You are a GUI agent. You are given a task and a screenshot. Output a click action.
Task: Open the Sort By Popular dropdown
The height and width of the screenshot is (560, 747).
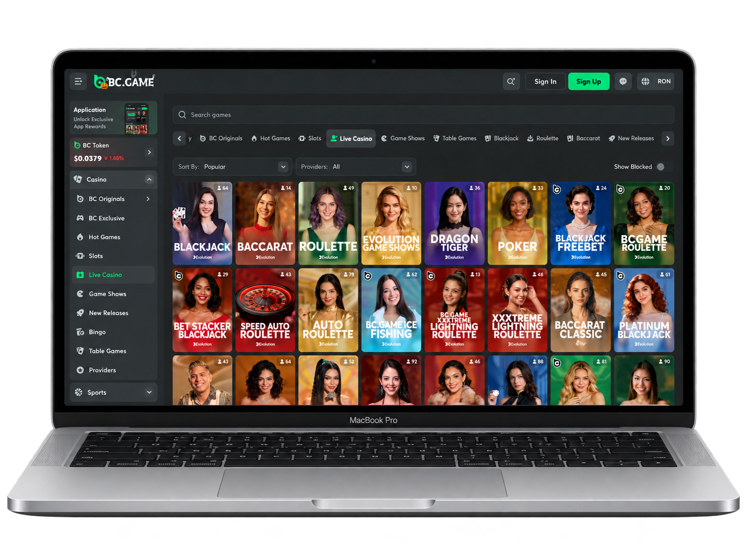tap(232, 167)
